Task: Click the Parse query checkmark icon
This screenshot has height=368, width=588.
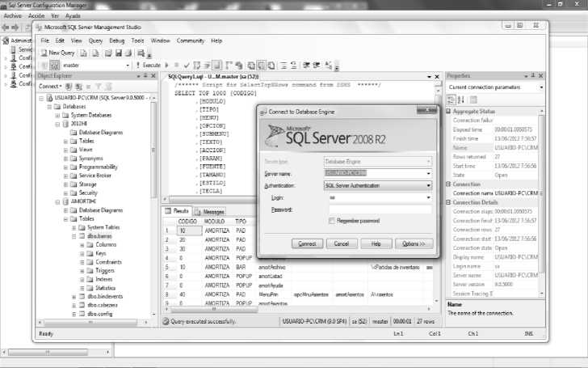Action: point(186,65)
